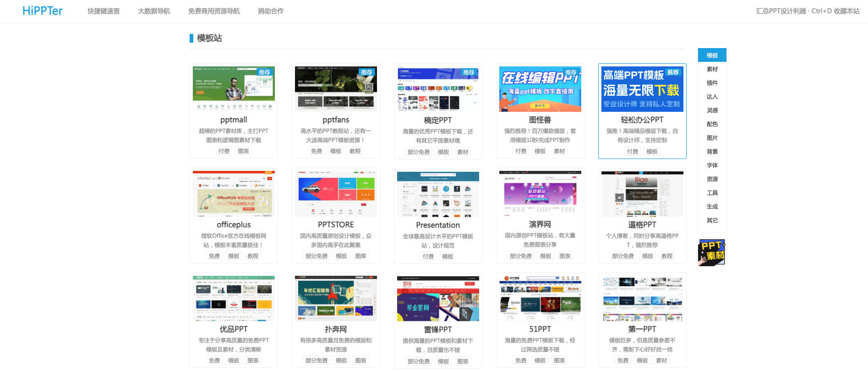Screen dimensions: 868x372
Task: Open the pptmall site thumbnail
Action: 234,89
